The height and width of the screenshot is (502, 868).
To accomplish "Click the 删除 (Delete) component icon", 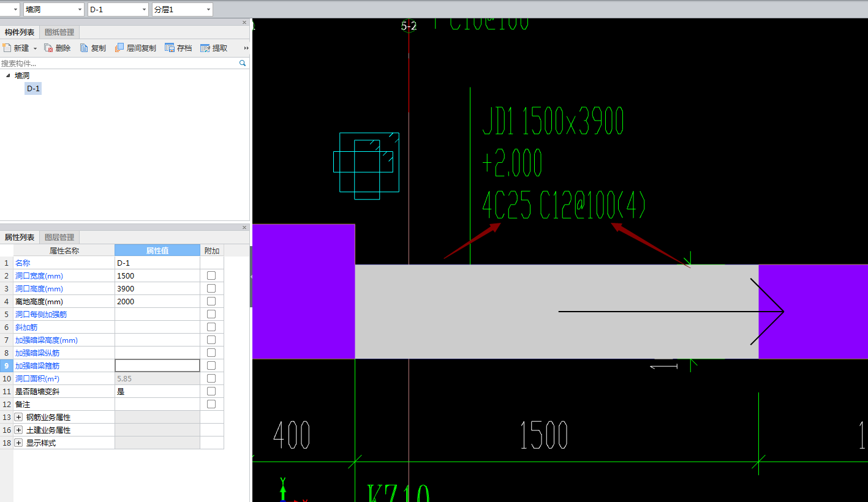I will pos(48,48).
